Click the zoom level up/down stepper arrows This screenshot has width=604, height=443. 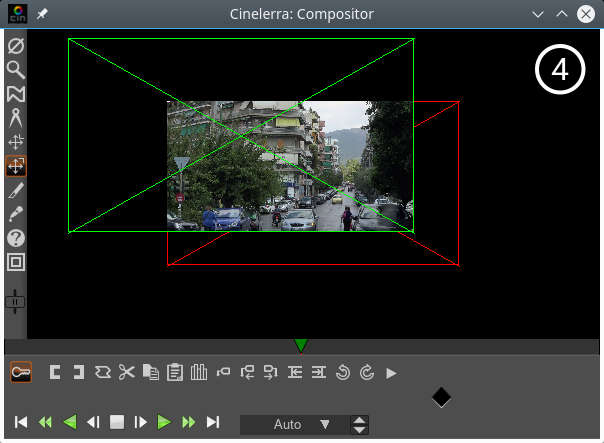click(359, 424)
